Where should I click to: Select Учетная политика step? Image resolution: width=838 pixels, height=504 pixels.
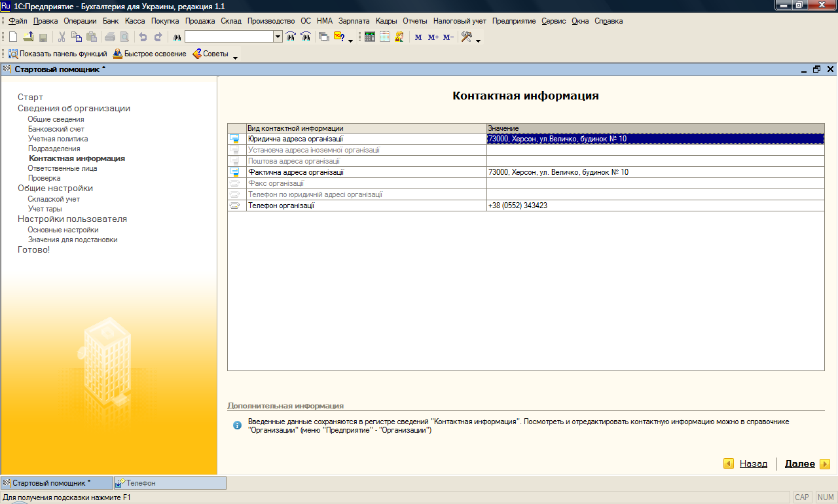pos(58,139)
